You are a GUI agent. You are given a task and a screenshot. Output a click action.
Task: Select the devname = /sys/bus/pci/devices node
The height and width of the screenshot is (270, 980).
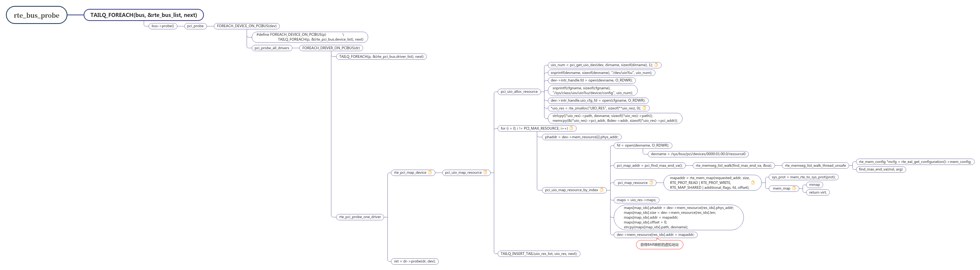698,154
